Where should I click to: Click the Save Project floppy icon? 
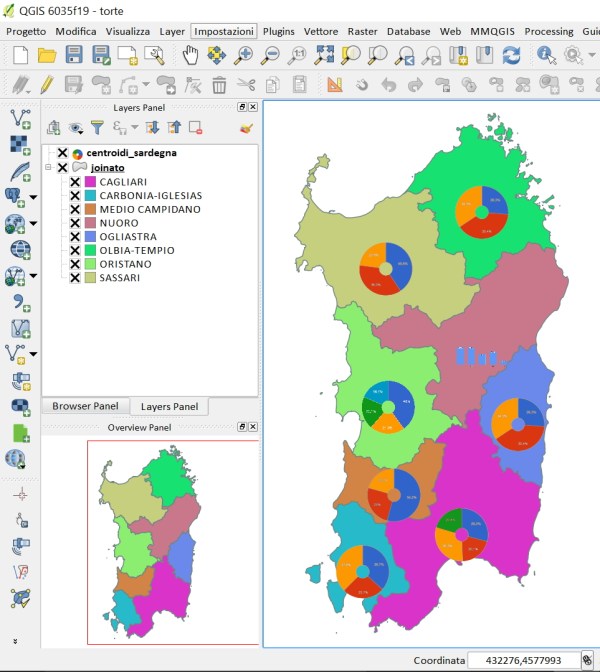tap(74, 55)
